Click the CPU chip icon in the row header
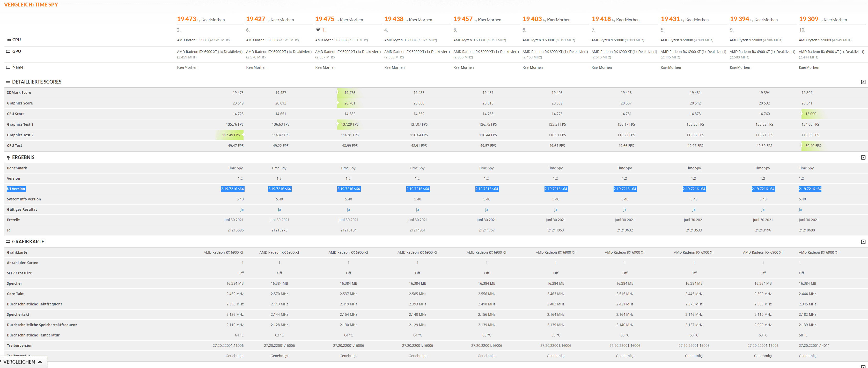This screenshot has height=368, width=868. click(9, 40)
